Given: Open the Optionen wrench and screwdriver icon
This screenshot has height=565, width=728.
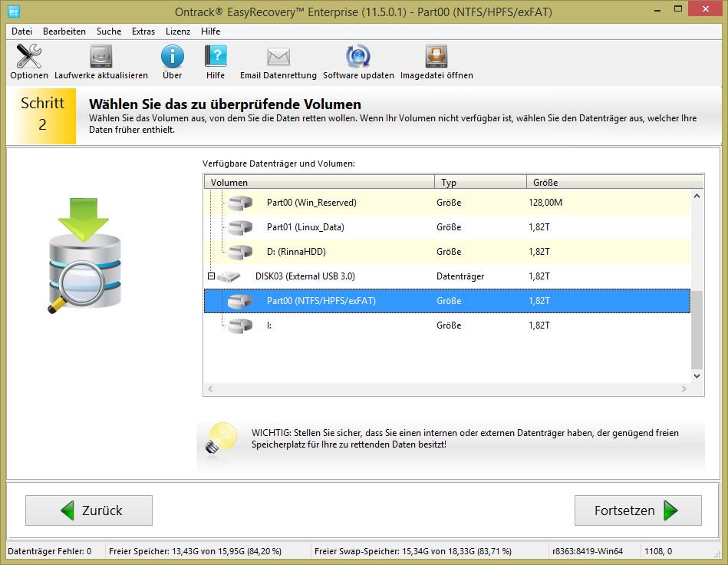Looking at the screenshot, I should tap(29, 56).
